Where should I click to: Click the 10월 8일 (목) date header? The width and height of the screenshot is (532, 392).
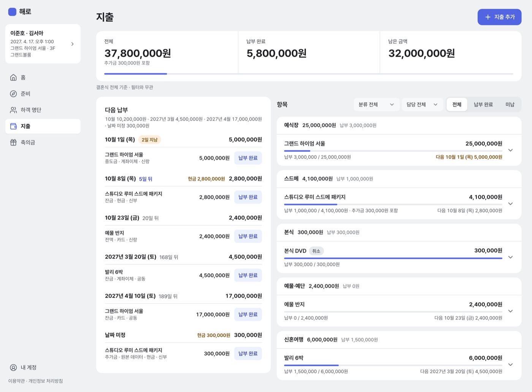click(x=120, y=179)
